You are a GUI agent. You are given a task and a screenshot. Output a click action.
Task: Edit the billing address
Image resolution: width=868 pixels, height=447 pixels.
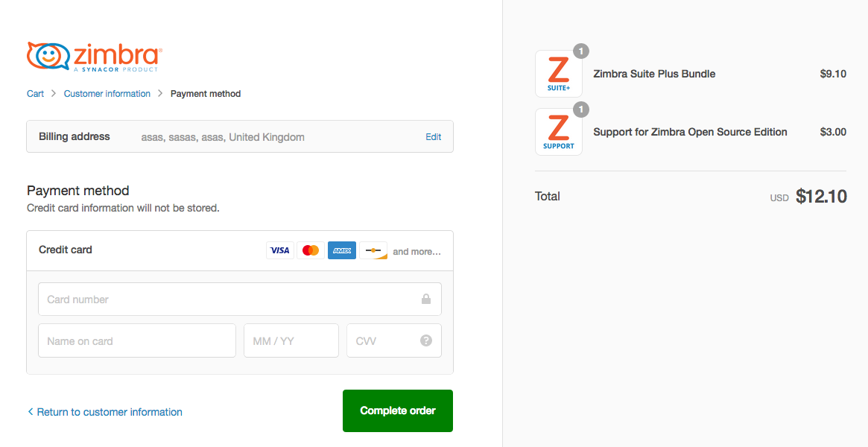coord(434,136)
